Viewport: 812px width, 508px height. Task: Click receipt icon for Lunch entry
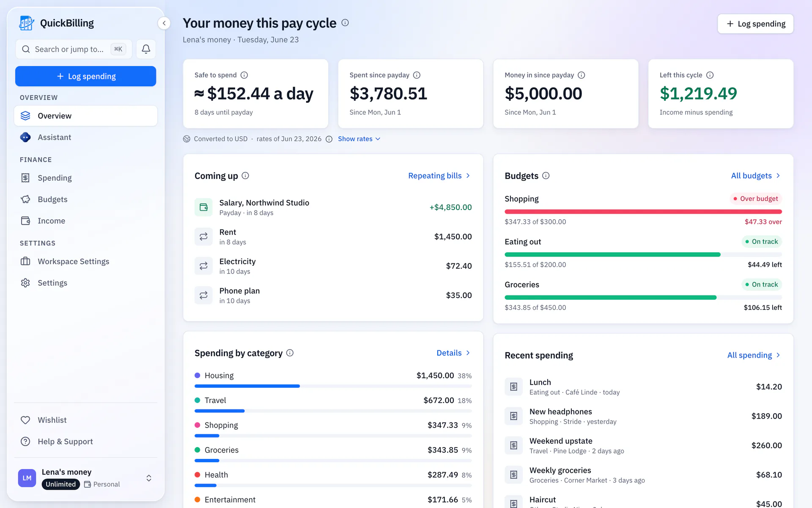[x=513, y=387]
